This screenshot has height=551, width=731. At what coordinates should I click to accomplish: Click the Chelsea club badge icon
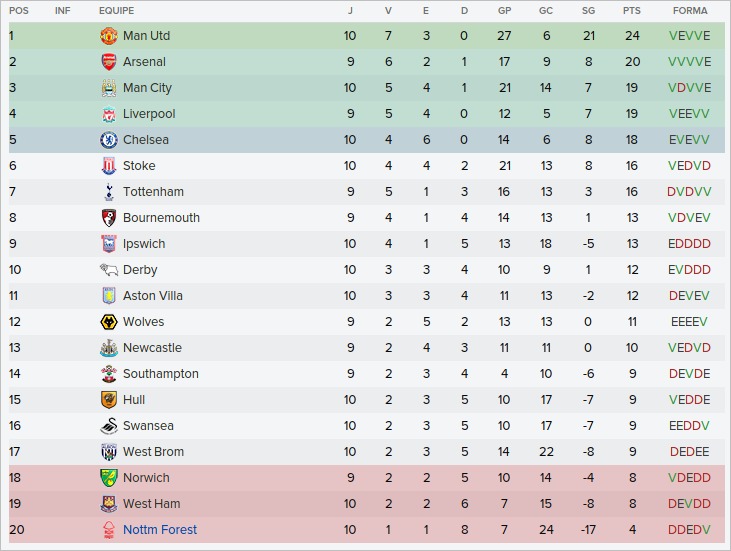[109, 140]
